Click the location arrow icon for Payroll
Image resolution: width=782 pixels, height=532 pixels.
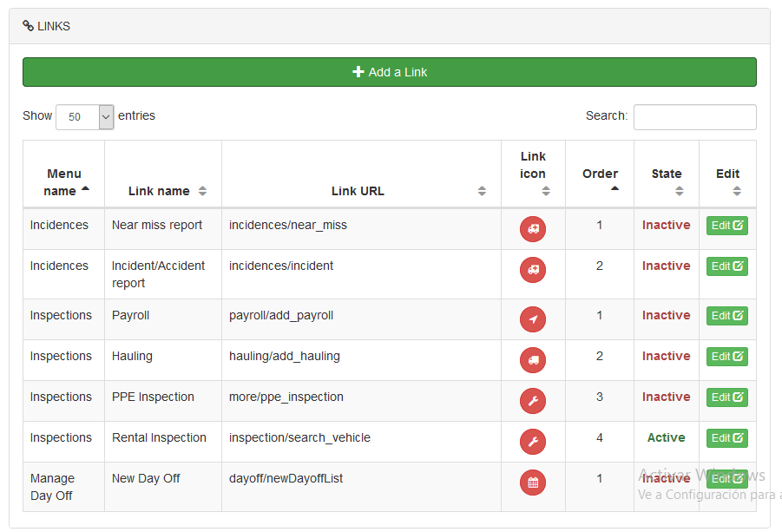pos(533,319)
